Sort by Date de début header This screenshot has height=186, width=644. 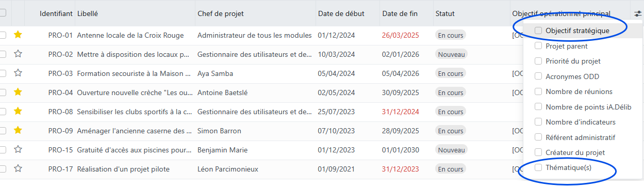tap(341, 13)
